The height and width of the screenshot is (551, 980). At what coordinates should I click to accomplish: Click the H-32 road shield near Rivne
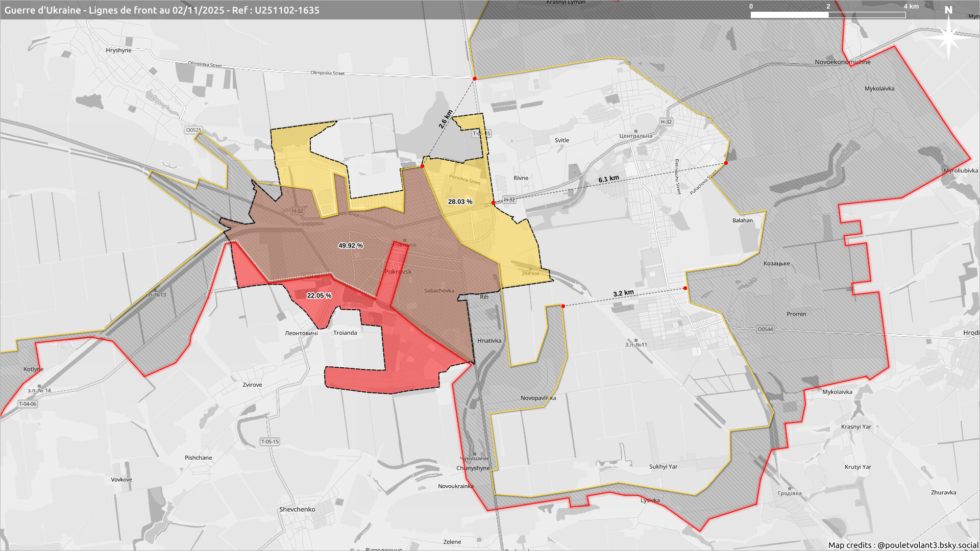tap(509, 199)
